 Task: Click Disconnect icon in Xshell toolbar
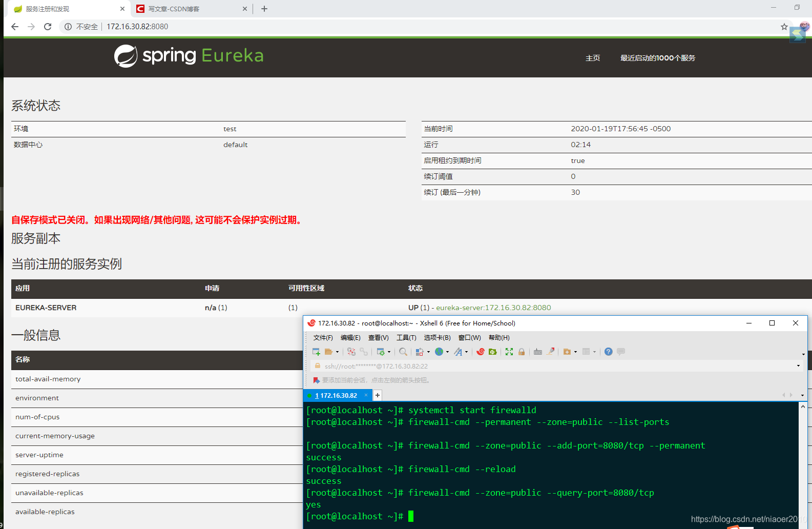(x=351, y=352)
